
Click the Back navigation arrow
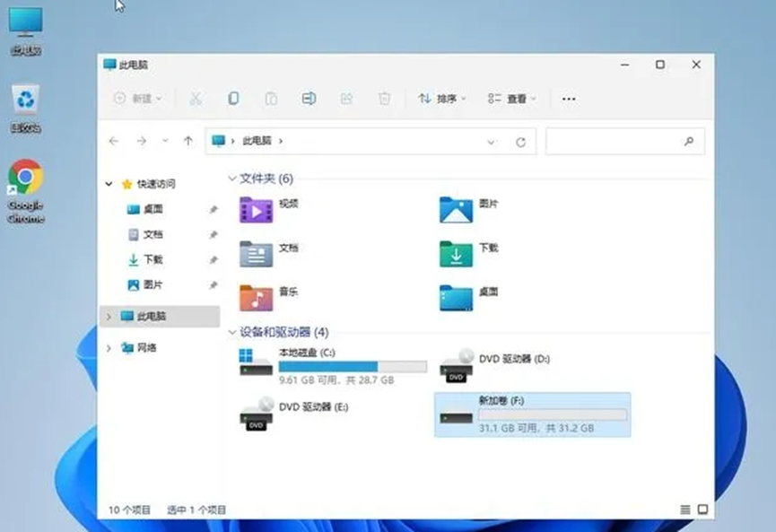[x=114, y=141]
